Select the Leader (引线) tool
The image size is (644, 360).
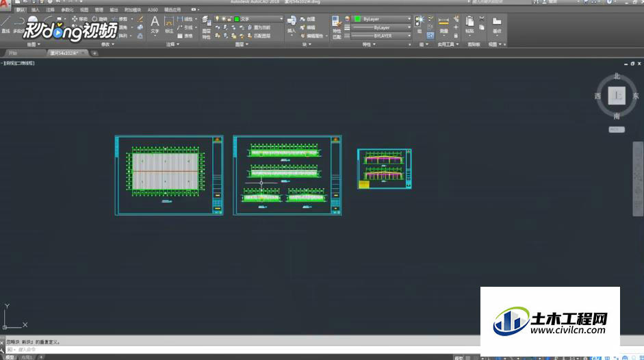(185, 27)
